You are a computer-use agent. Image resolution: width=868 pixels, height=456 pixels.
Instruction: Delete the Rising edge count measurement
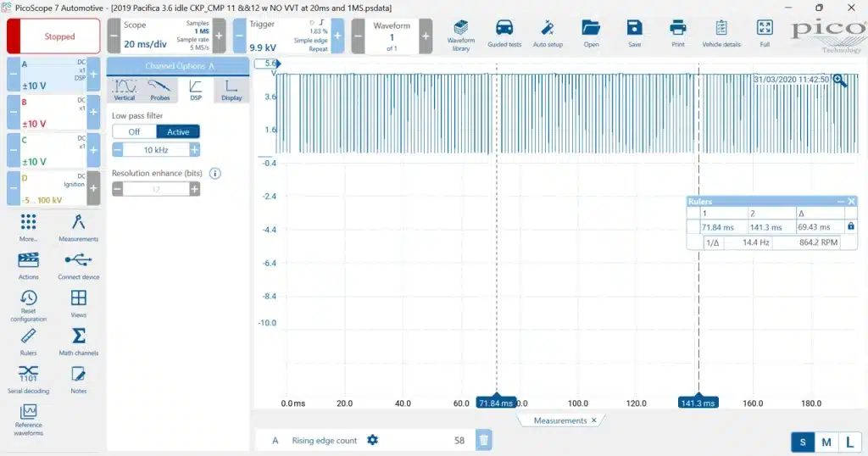click(483, 440)
